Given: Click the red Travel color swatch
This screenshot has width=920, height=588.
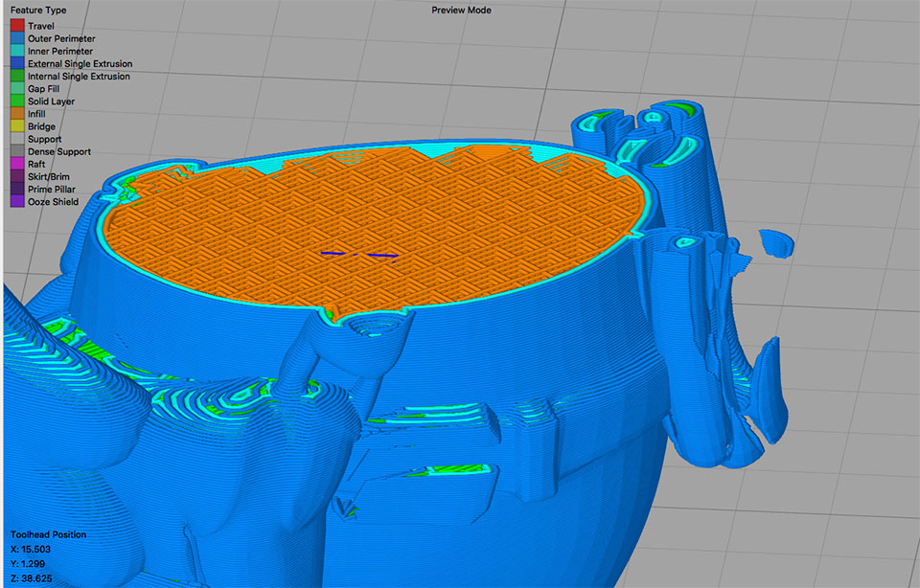Looking at the screenshot, I should [18, 26].
